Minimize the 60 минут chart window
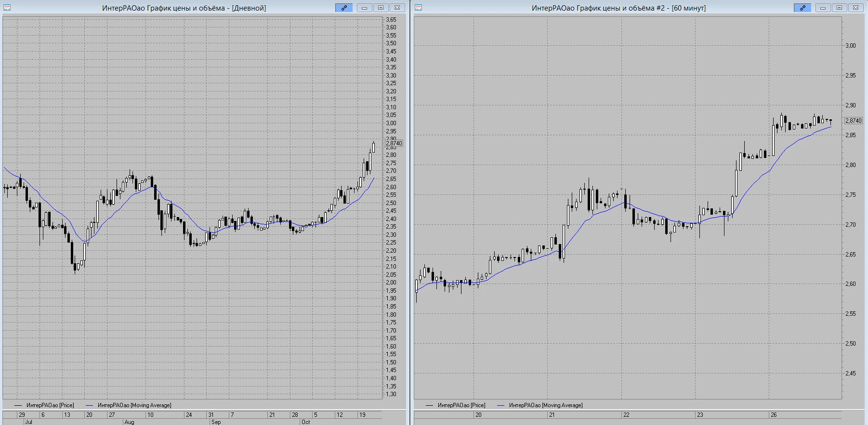 (823, 8)
